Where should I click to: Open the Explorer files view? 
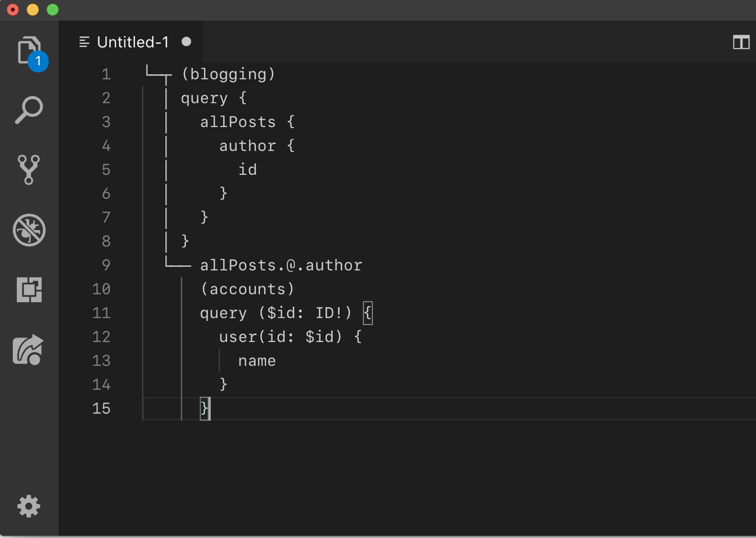coord(29,51)
